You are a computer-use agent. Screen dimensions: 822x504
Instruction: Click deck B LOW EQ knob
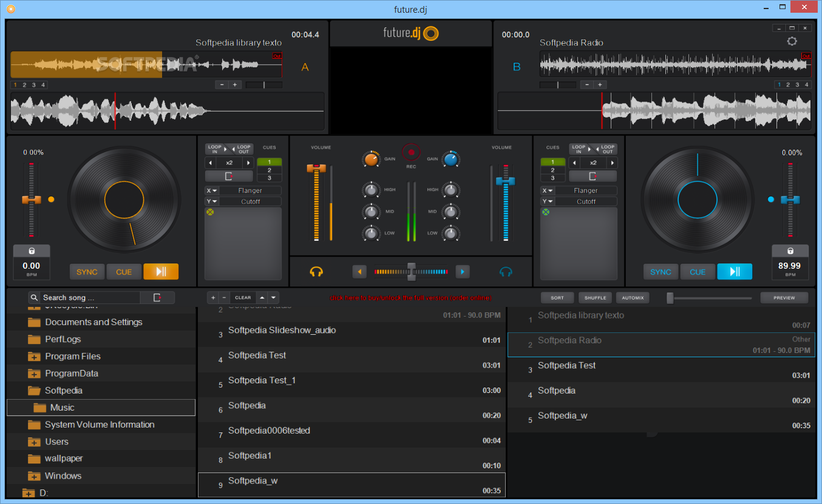point(450,233)
